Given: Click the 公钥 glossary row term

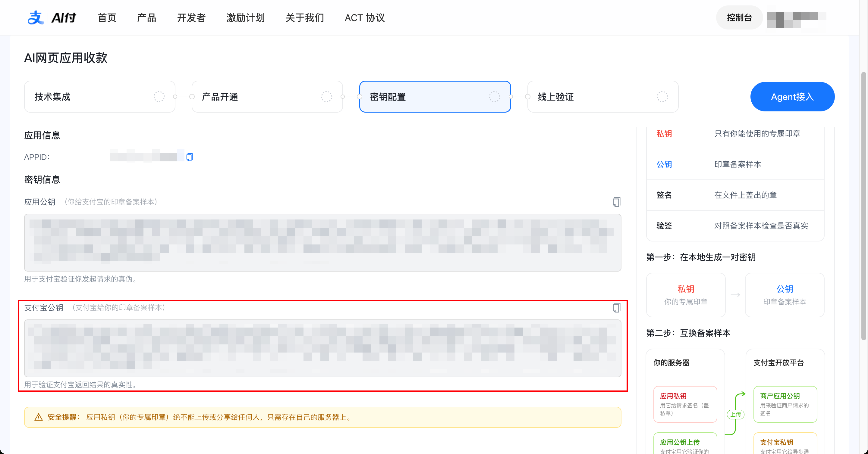Looking at the screenshot, I should click(x=664, y=164).
